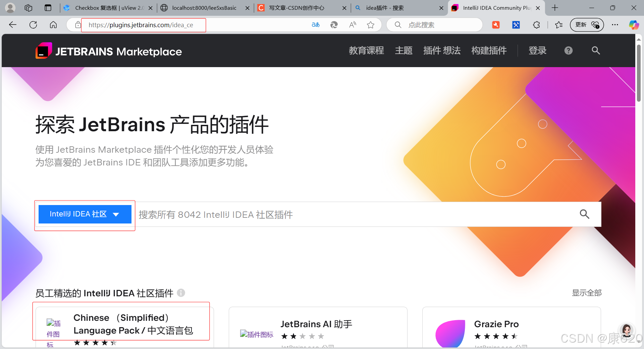Switch to the idea插件 - 搜索 tab
The height and width of the screenshot is (349, 644).
385,8
